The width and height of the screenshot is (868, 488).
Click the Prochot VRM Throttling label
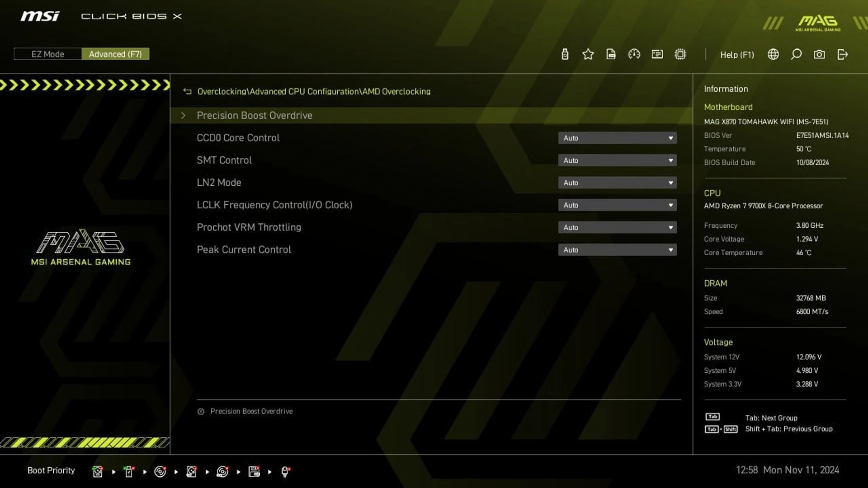click(x=249, y=227)
